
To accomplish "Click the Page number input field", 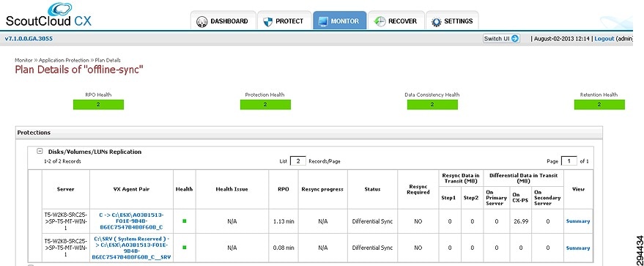I will point(569,161).
